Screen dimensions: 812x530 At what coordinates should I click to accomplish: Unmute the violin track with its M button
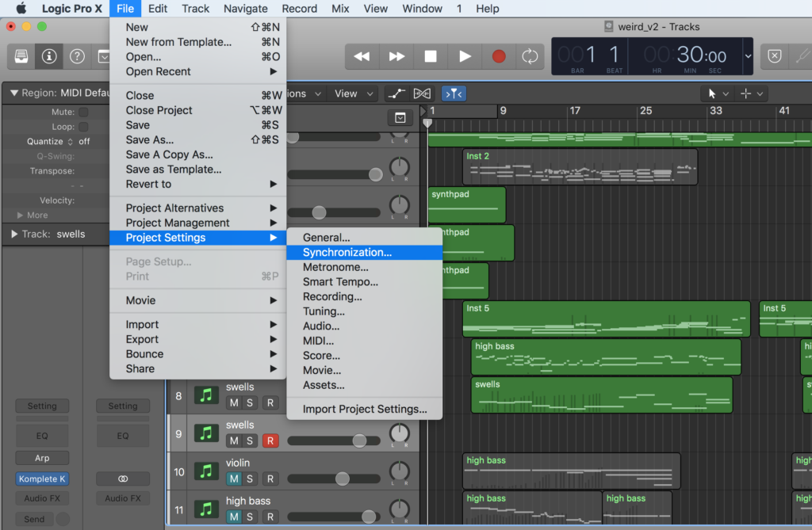pyautogui.click(x=234, y=479)
